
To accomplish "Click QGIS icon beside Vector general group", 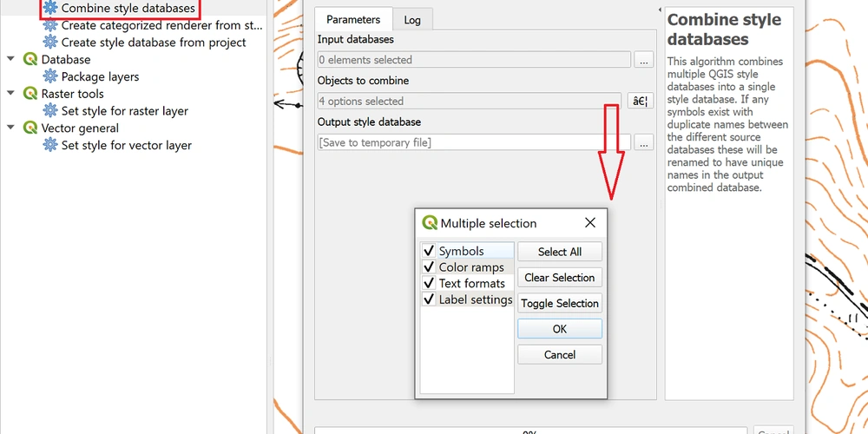I will (x=30, y=128).
